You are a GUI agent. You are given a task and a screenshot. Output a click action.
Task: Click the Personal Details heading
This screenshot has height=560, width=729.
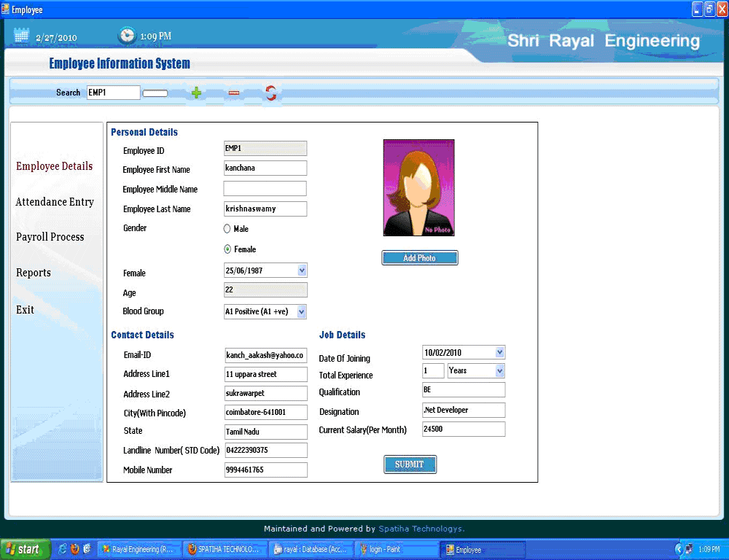coord(144,132)
